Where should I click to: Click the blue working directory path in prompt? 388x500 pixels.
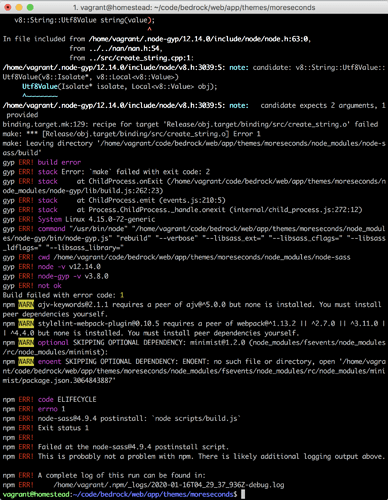pos(153,494)
